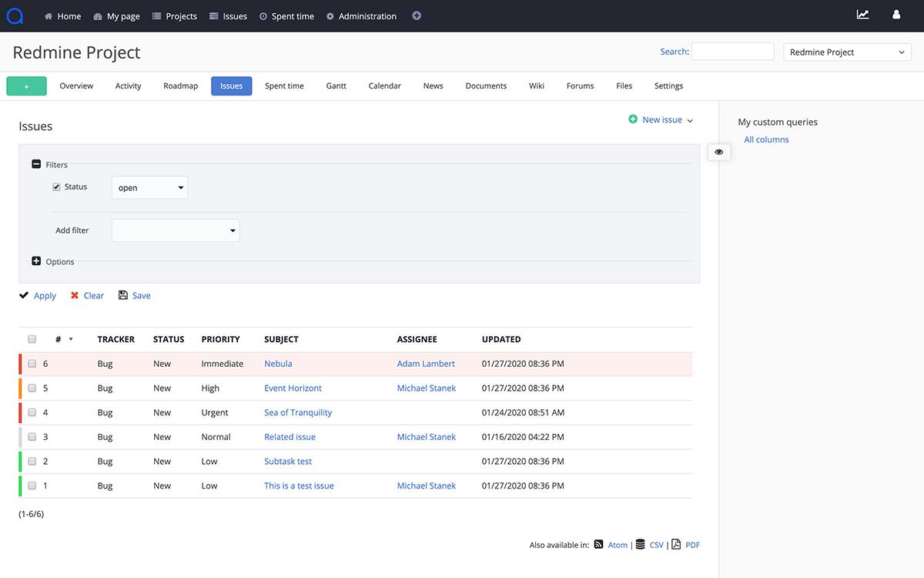Open Projects in top menu
The image size is (924, 578).
tap(175, 15)
